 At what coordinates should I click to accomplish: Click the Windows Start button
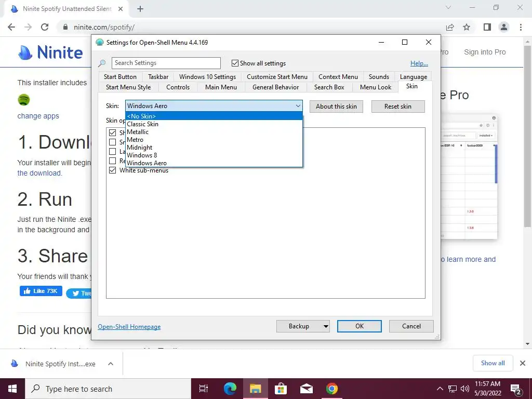(12, 389)
